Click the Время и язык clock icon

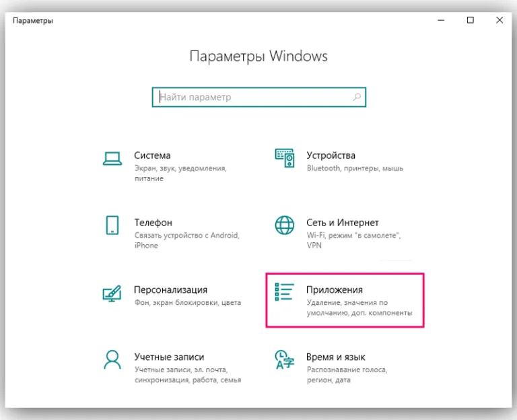click(x=285, y=359)
